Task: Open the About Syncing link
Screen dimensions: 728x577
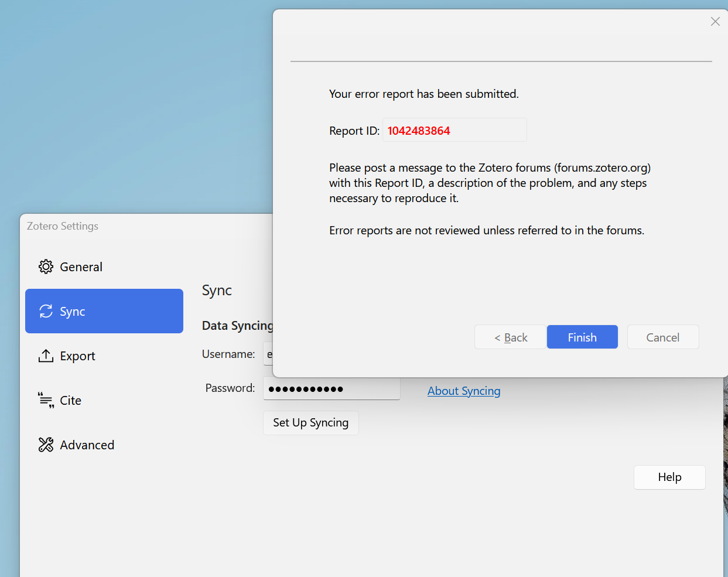Action: pos(464,391)
